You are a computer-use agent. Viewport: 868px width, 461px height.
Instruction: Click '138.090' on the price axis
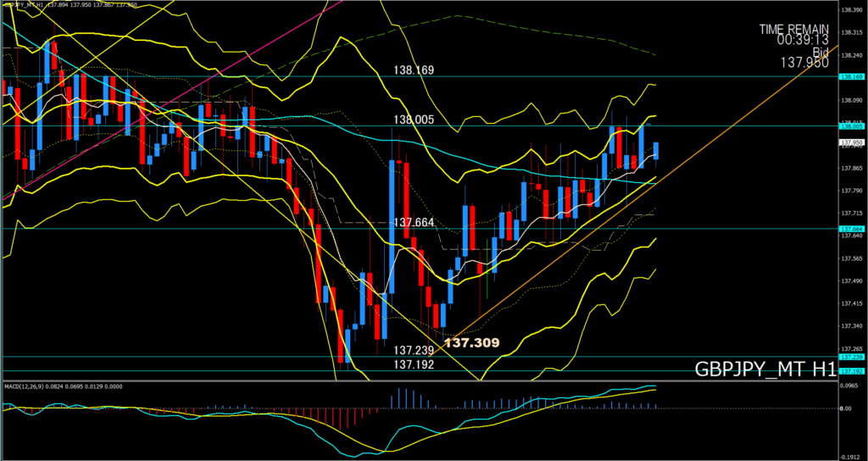tap(851, 100)
